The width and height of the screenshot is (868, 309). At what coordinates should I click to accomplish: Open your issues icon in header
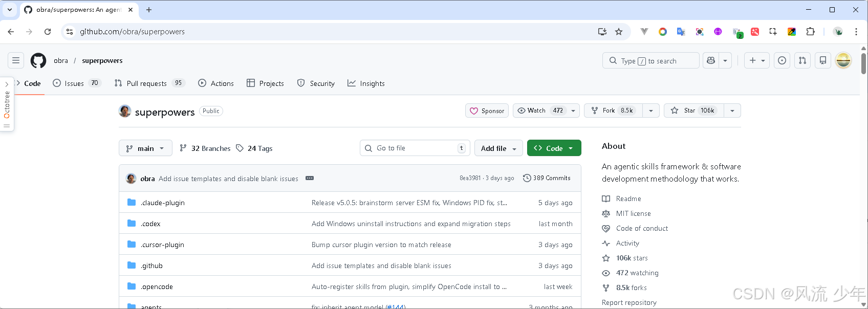(x=782, y=60)
